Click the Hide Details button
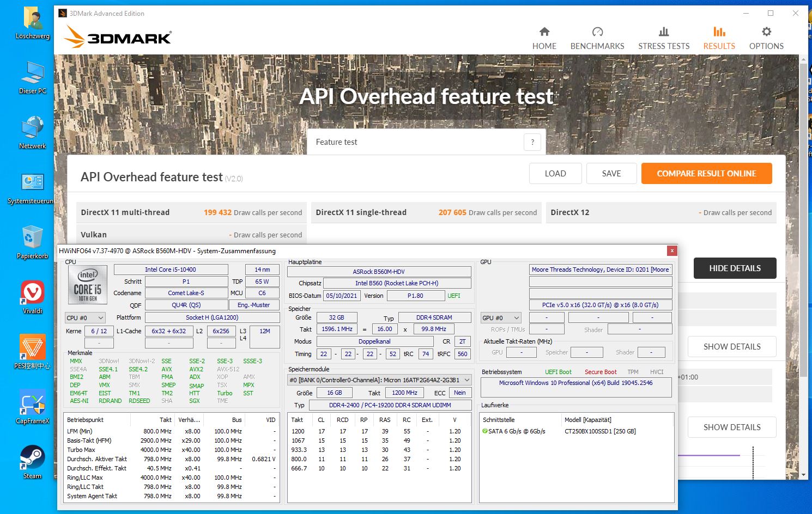Viewport: 812px width, 514px height. 735,268
